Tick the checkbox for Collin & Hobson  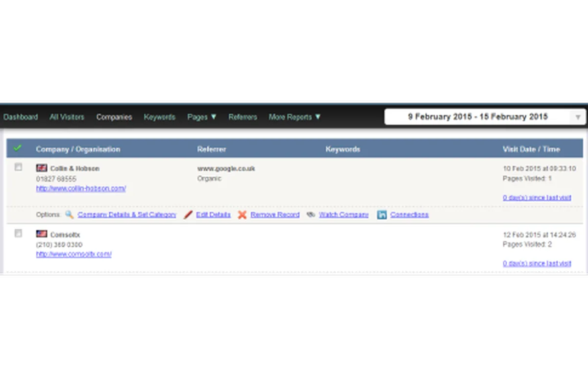pos(18,167)
